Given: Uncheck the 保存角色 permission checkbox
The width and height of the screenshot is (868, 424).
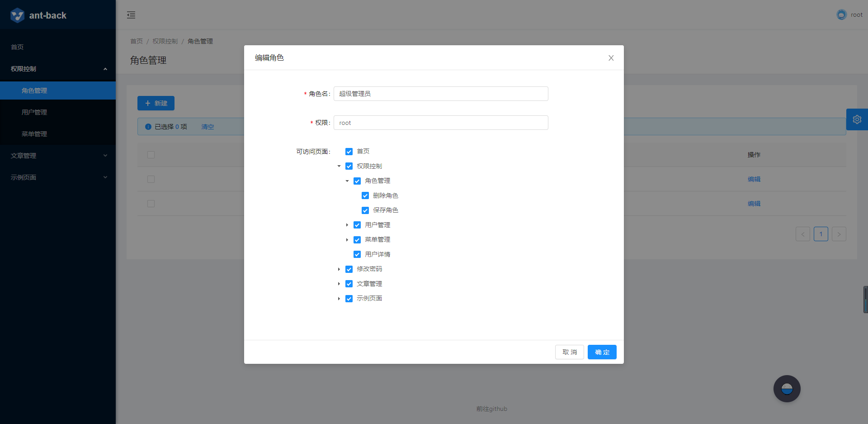Looking at the screenshot, I should [365, 210].
